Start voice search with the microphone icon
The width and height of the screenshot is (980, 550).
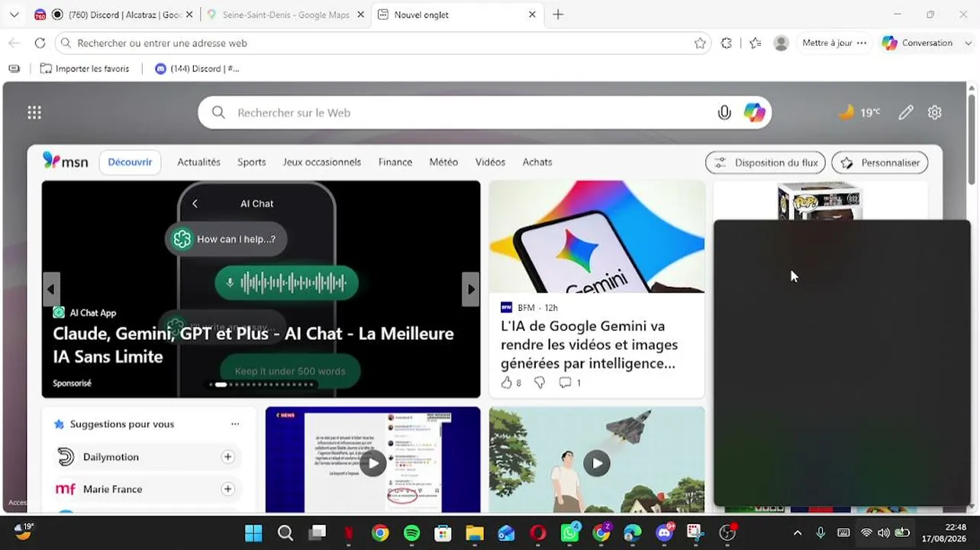tap(724, 113)
